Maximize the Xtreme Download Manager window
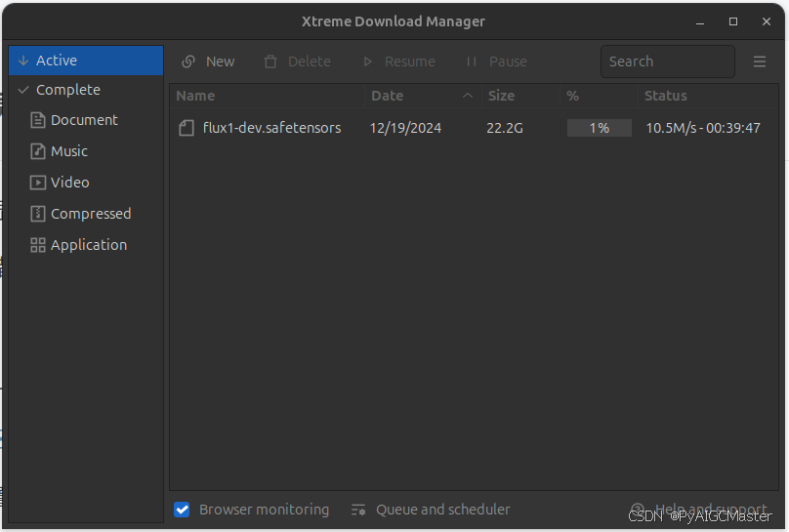The height and width of the screenshot is (532, 789). click(733, 21)
